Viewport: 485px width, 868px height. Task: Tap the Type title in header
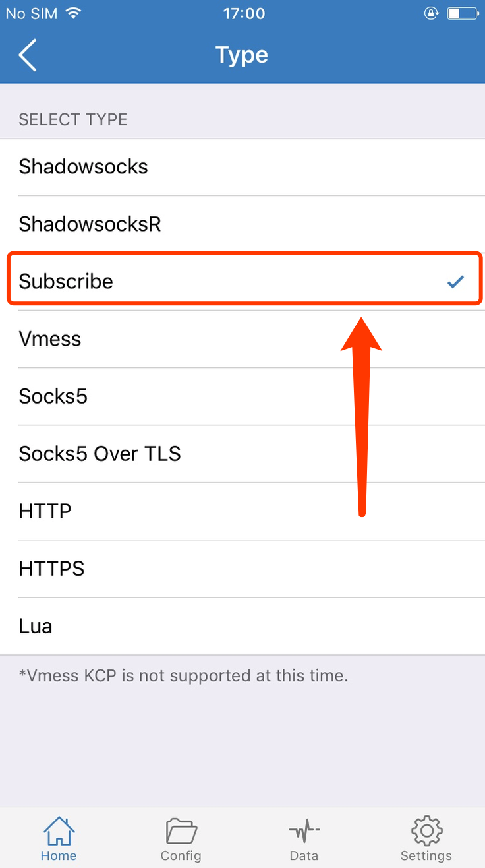point(242,55)
